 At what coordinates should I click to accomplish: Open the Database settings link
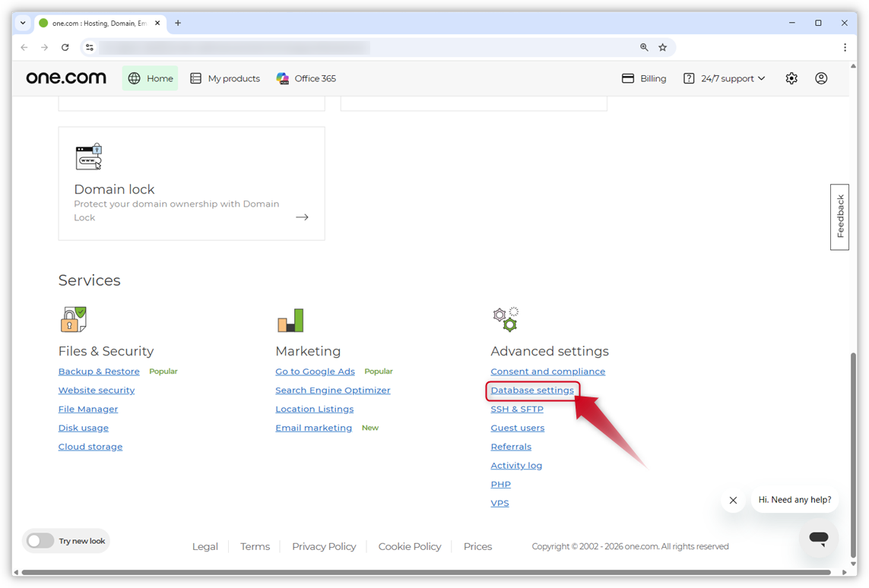point(532,390)
